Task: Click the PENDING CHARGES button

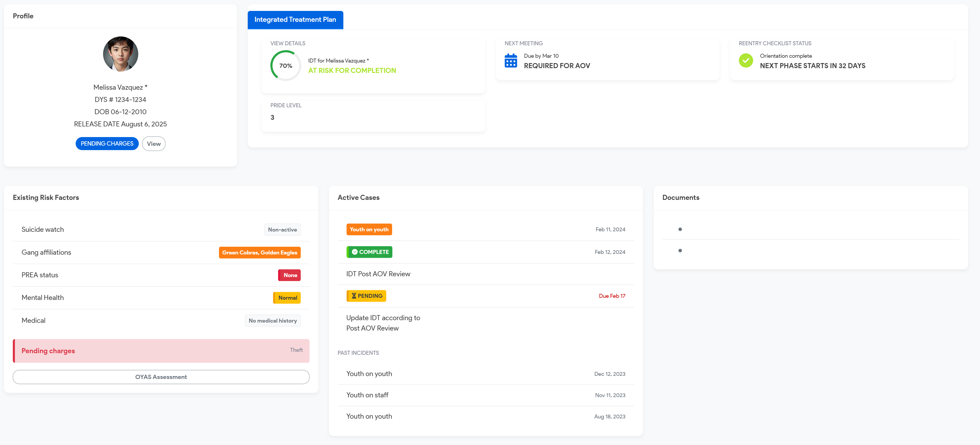Action: pos(107,144)
